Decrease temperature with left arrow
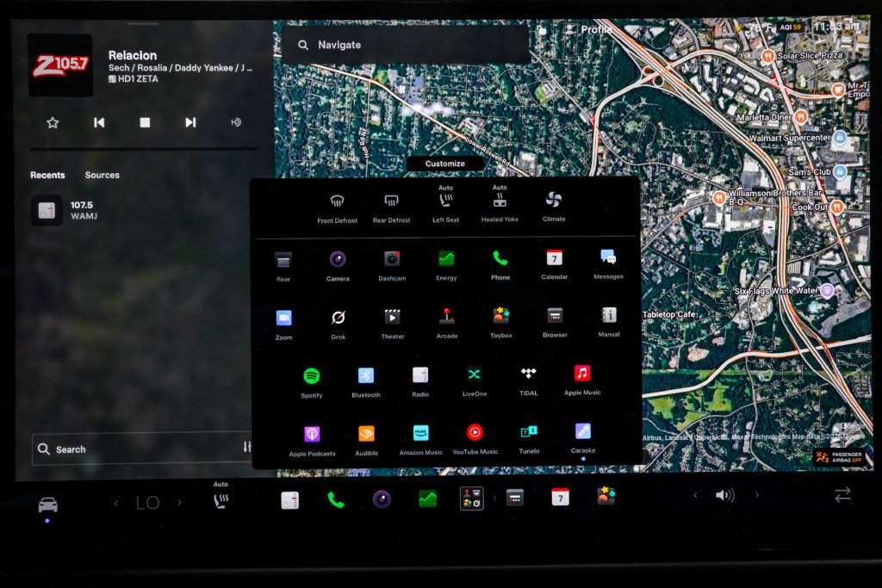 tap(116, 503)
